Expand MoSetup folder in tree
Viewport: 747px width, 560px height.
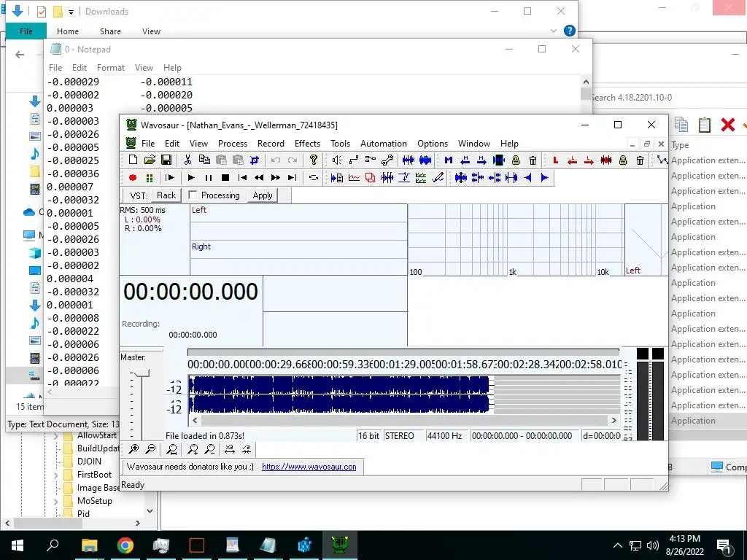55,502
